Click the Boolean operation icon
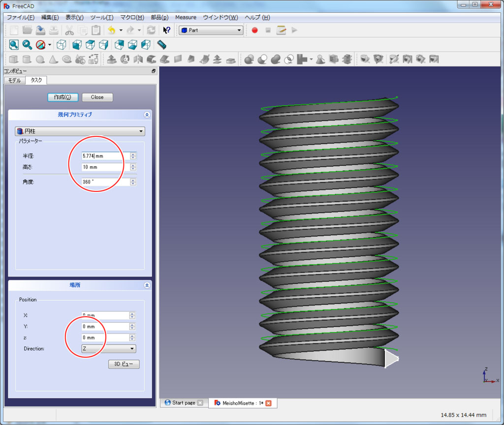 [x=249, y=59]
